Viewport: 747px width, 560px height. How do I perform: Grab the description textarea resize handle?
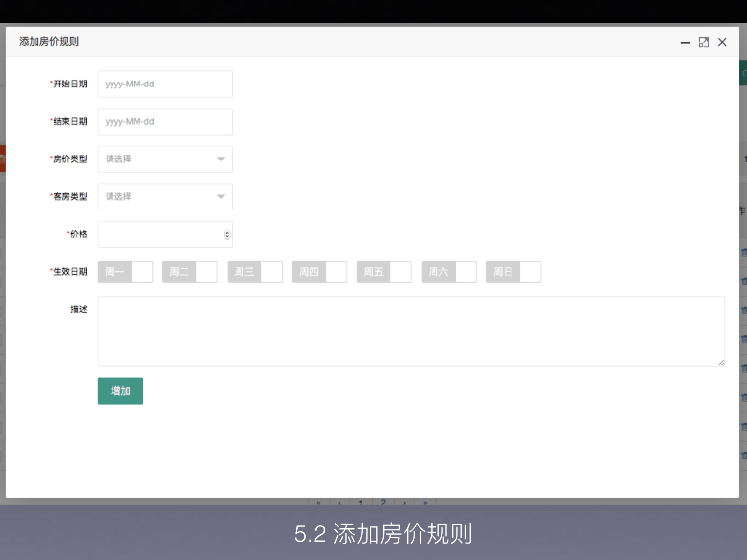click(x=721, y=363)
